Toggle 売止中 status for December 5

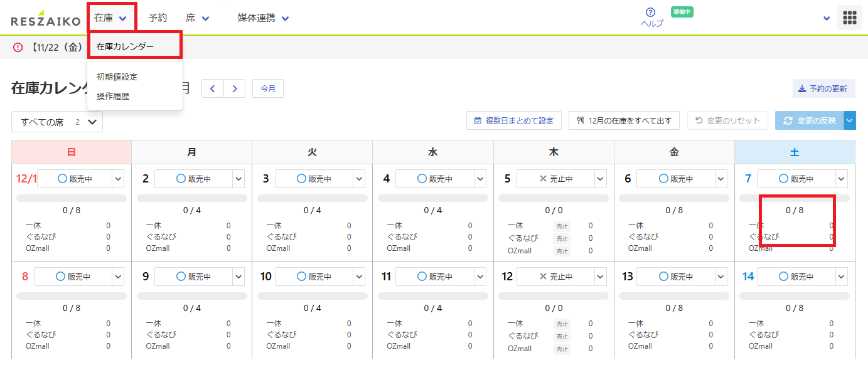click(x=555, y=179)
